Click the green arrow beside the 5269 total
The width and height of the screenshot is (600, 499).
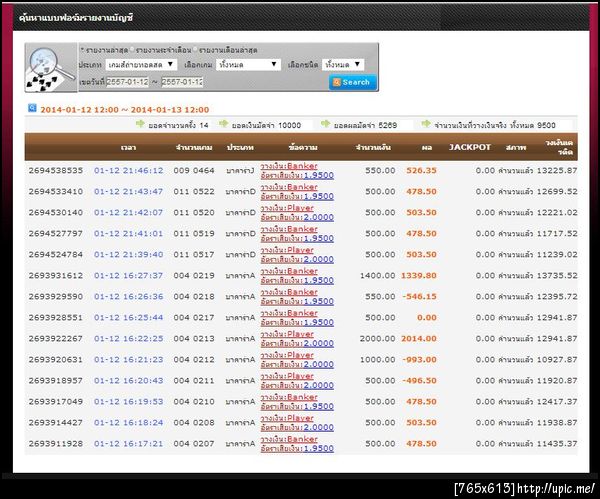pyautogui.click(x=325, y=124)
